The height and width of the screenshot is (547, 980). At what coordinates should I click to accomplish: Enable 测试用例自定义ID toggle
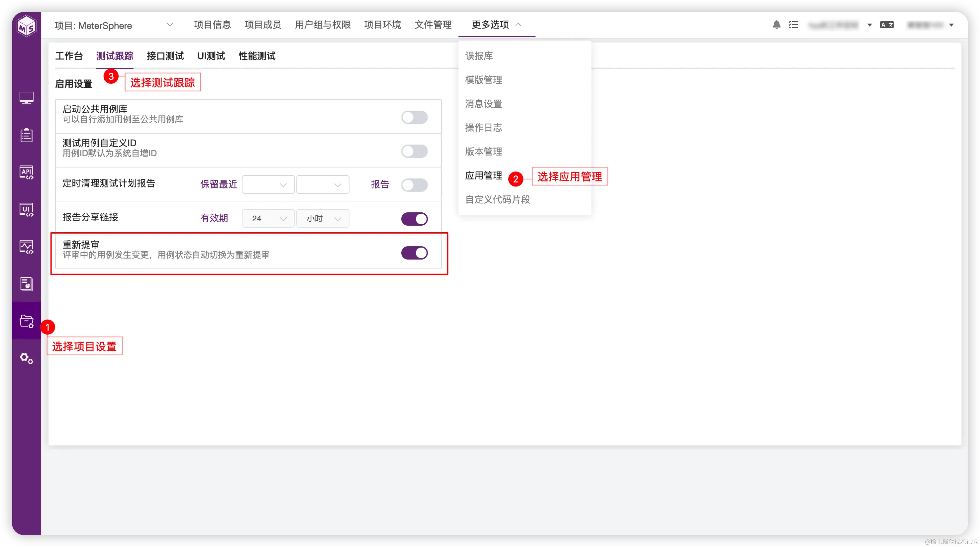[x=415, y=151]
